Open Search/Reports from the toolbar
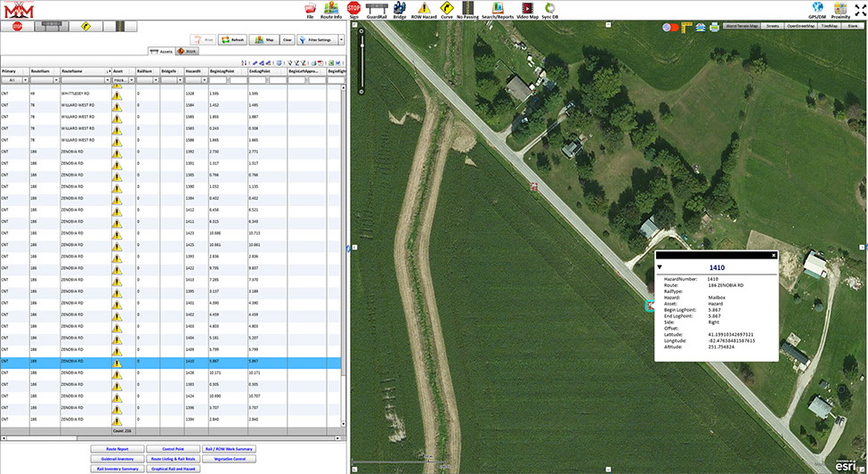Viewport: 868px width, 474px height. point(499,9)
